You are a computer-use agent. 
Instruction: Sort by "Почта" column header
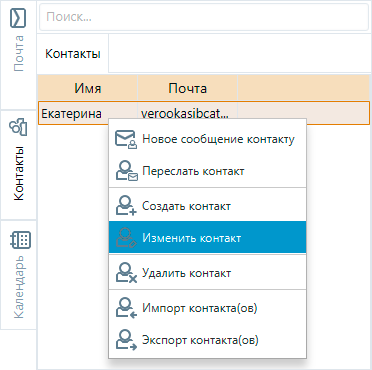(188, 88)
